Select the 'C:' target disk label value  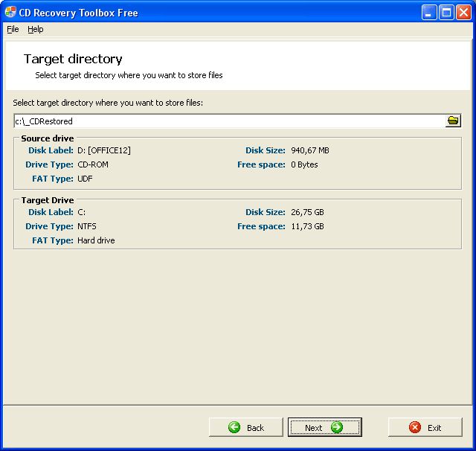(x=81, y=212)
